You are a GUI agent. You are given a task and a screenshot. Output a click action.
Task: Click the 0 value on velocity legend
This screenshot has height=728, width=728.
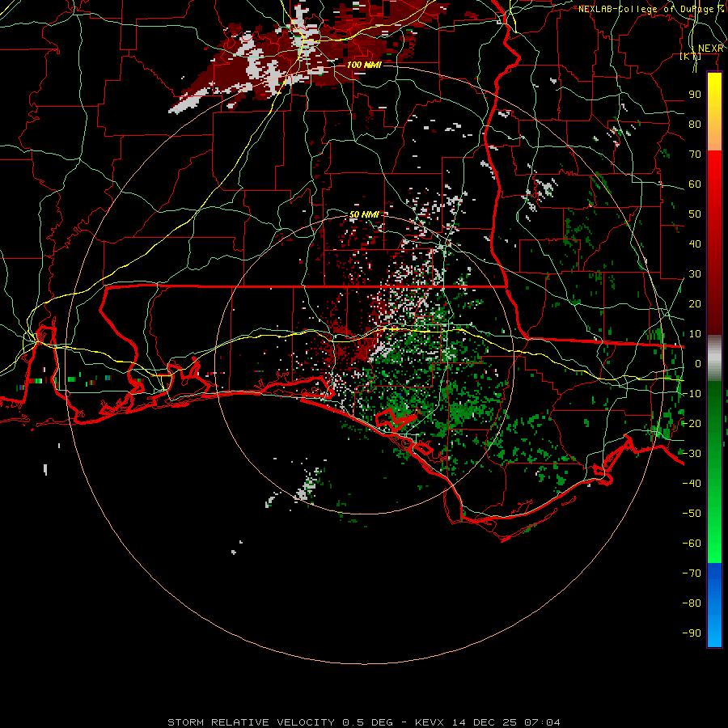pos(698,364)
